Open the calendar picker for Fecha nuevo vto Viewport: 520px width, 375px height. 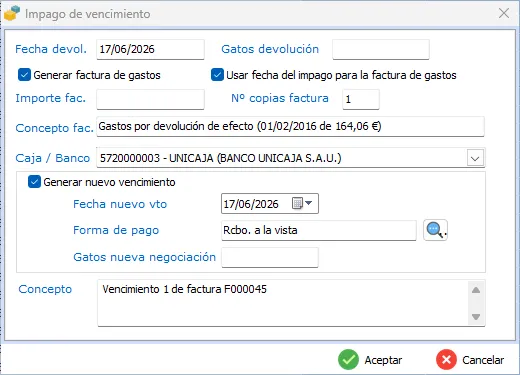pyautogui.click(x=302, y=203)
